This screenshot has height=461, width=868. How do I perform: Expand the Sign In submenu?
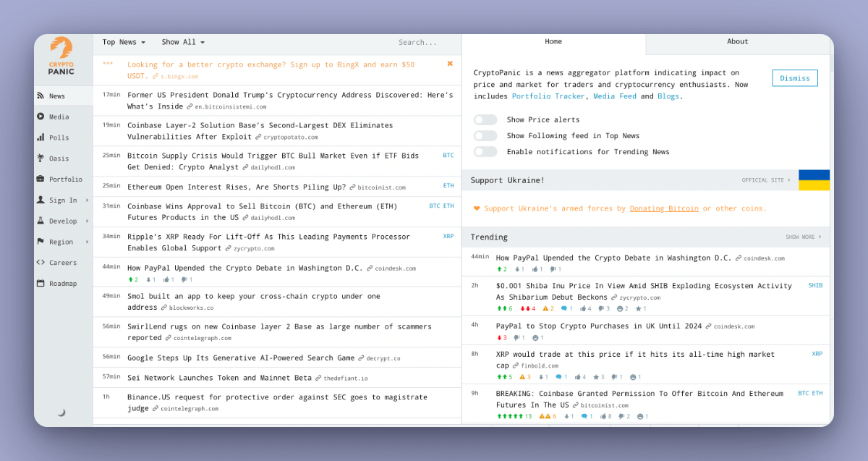[88, 200]
